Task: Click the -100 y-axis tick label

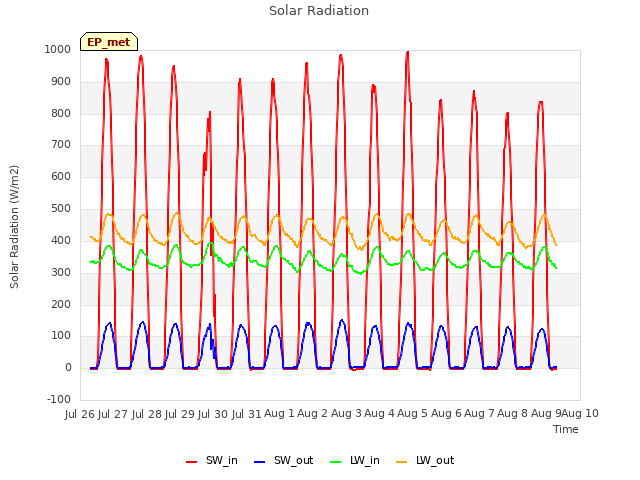Action: [x=59, y=400]
